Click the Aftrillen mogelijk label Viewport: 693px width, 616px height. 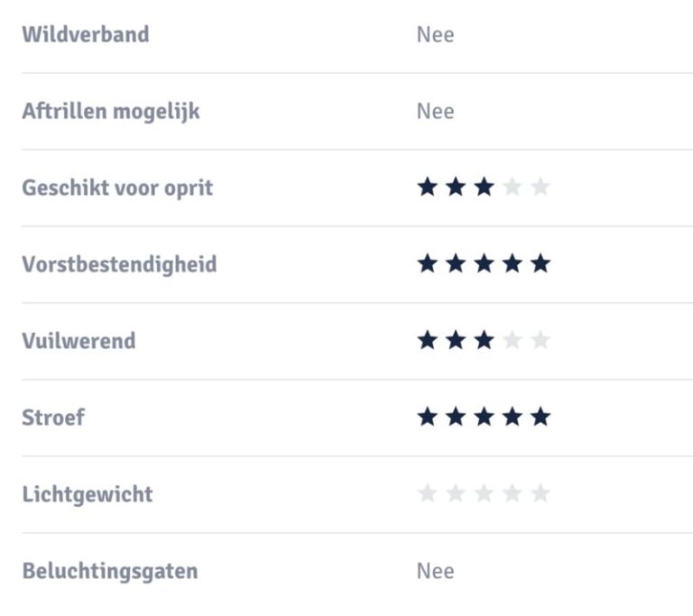[x=111, y=112]
